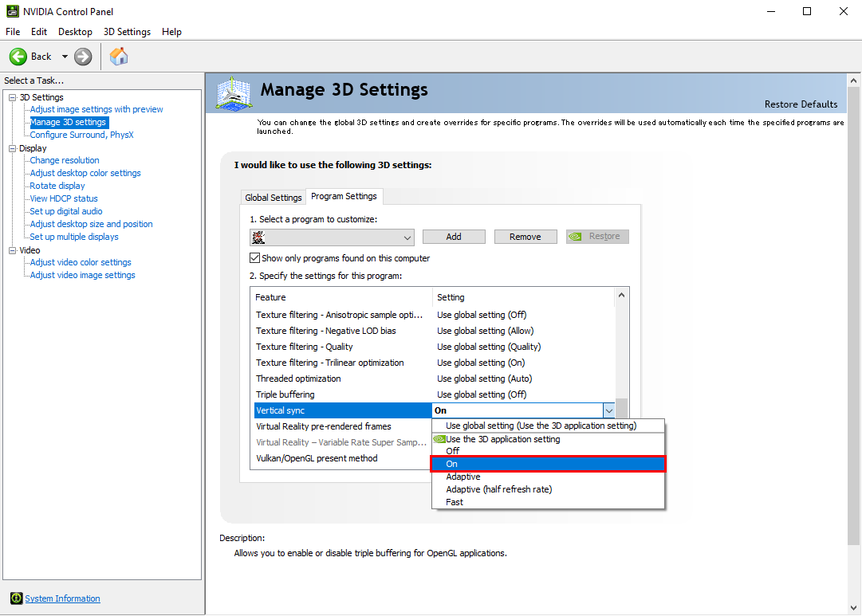Select Vulkan/OpenGL present method row
This screenshot has width=862, height=616.
(x=341, y=458)
